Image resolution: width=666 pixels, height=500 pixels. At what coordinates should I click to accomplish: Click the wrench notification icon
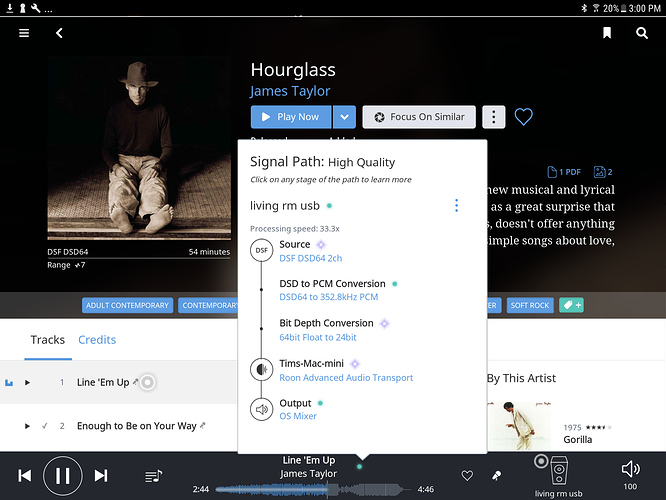(35, 8)
